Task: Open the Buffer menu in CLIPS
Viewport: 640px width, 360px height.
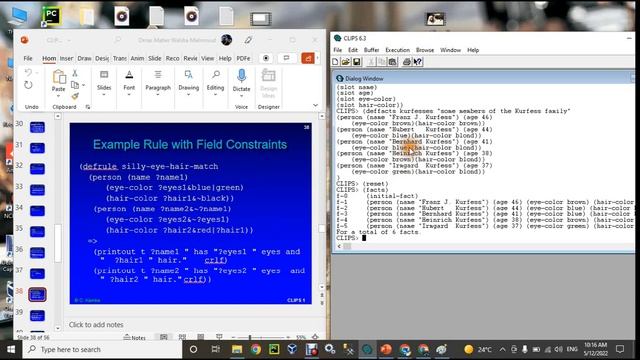Action: (x=371, y=50)
